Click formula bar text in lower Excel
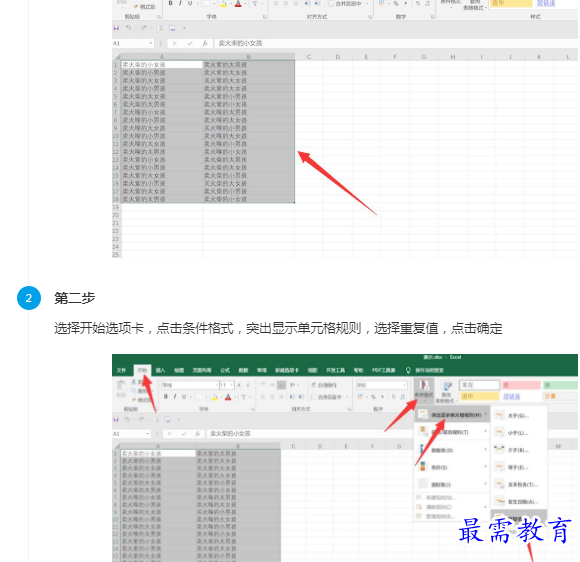 (230, 434)
